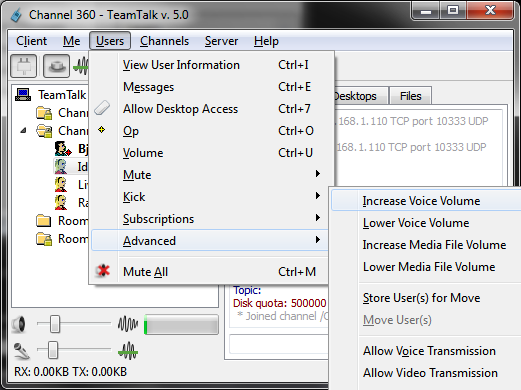
Task: Select Store User(s) for Move
Action: click(x=426, y=298)
